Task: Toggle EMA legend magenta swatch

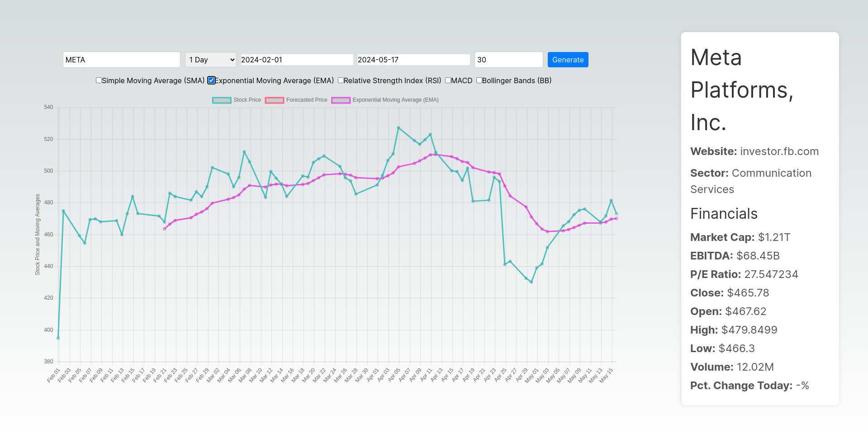Action: click(x=341, y=100)
